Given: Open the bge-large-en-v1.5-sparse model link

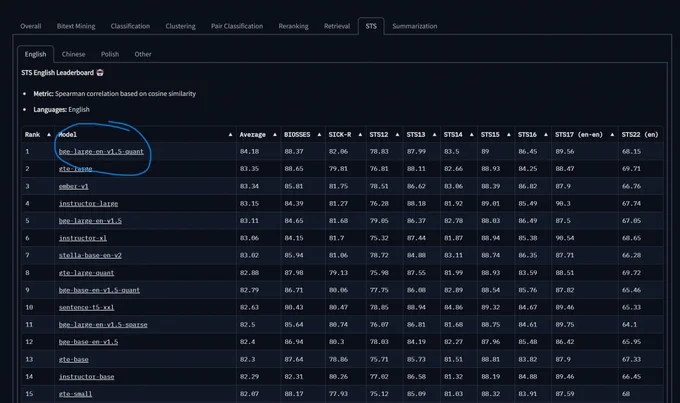Looking at the screenshot, I should 103,324.
